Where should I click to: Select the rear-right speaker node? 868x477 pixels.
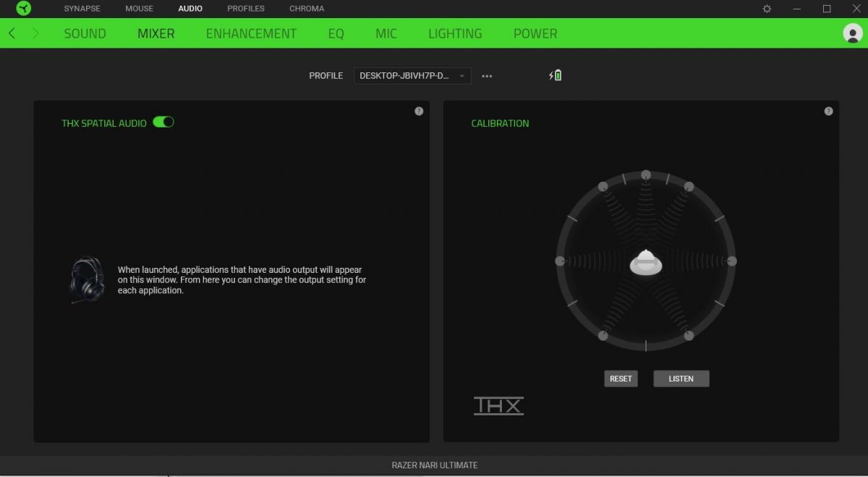tap(689, 335)
